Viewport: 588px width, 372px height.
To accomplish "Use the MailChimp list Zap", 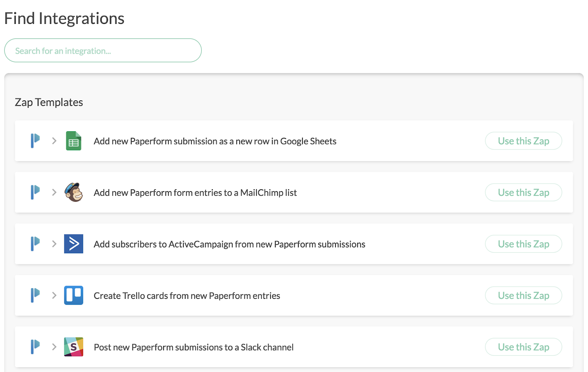I will pyautogui.click(x=523, y=192).
